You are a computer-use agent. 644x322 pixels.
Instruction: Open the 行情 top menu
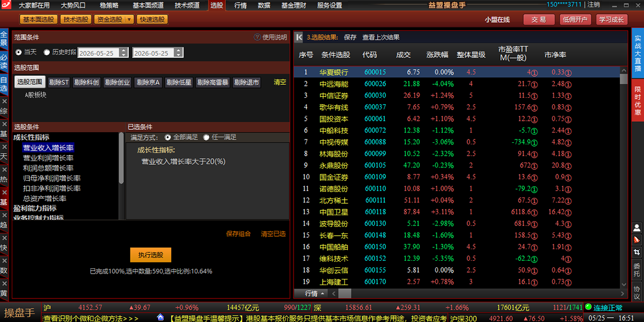(x=240, y=5)
